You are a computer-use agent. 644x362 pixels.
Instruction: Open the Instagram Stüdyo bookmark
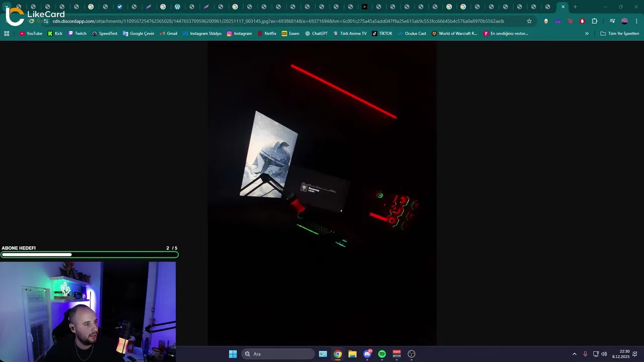[202, 34]
